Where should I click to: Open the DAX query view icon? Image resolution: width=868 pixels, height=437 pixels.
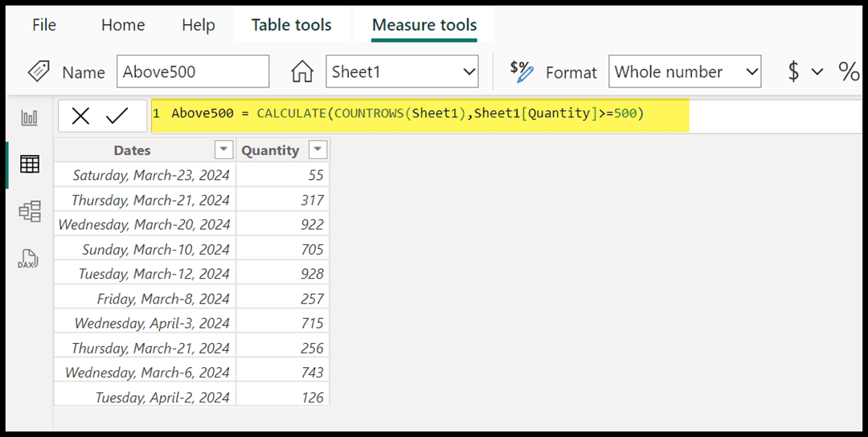tap(28, 259)
